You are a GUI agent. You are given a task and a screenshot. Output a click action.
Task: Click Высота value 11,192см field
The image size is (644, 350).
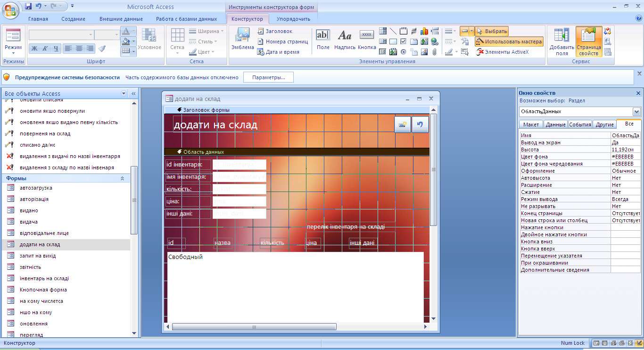tap(626, 150)
